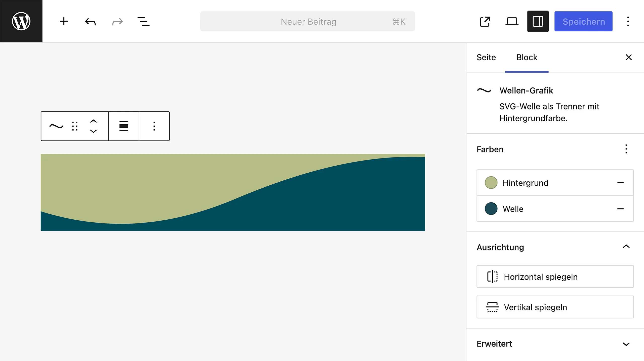644x361 pixels.
Task: Save the post with Speichern
Action: click(x=583, y=21)
